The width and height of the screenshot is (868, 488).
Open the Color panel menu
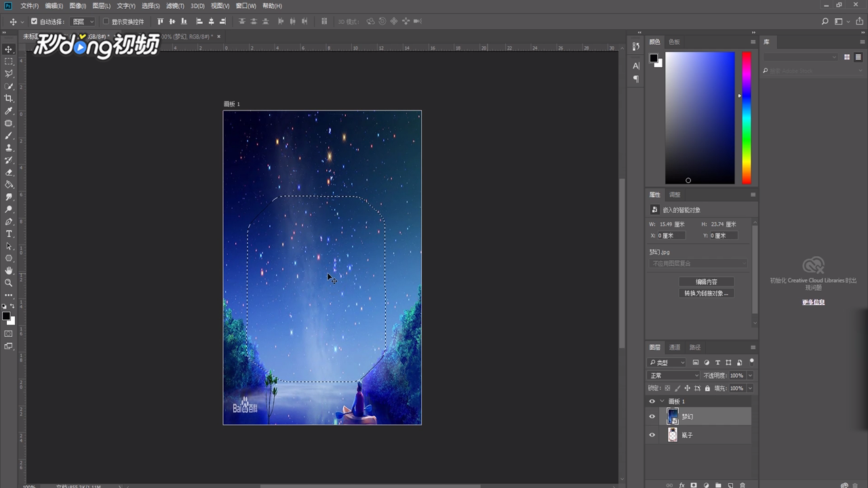[753, 42]
